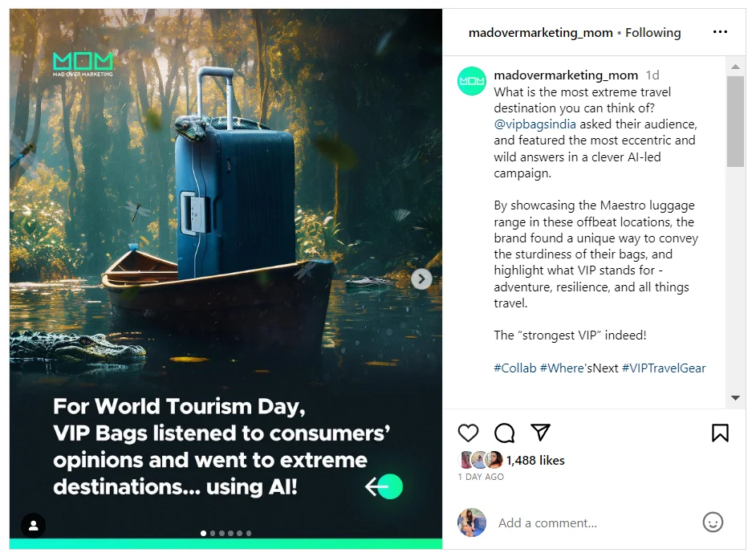This screenshot has height=557, width=756.
Task: Click the Add a comment field
Action: (x=596, y=522)
